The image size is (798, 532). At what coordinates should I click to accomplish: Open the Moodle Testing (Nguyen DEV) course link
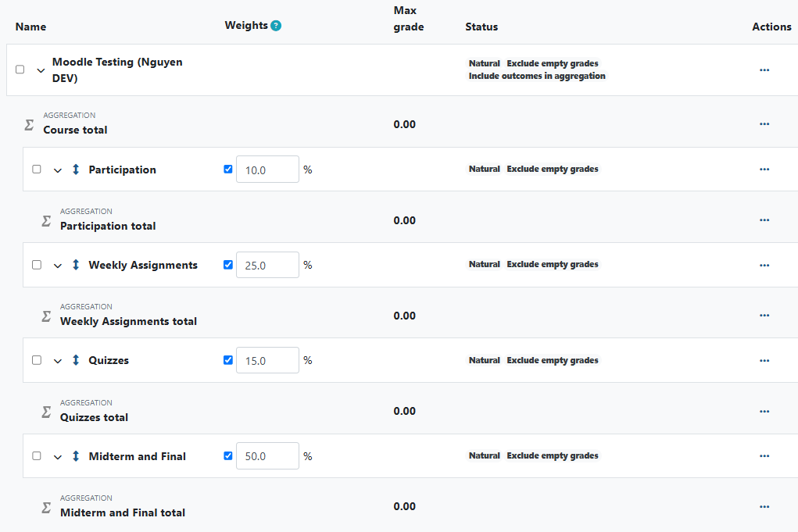(x=117, y=70)
